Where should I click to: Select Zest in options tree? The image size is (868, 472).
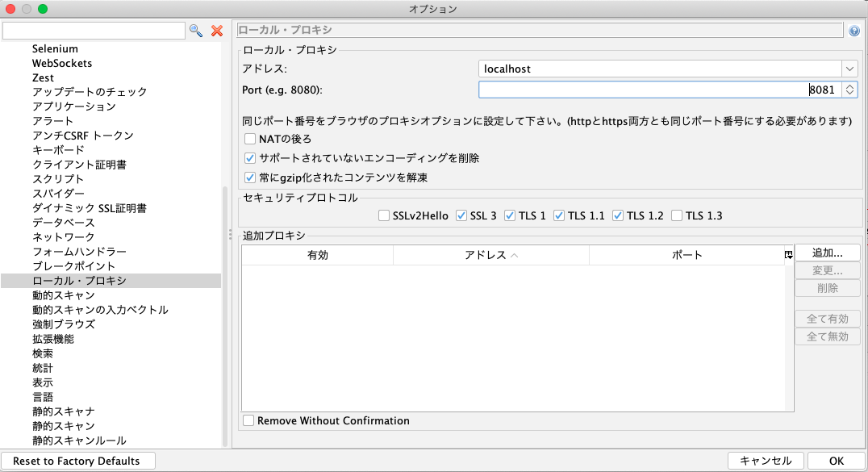(x=44, y=77)
